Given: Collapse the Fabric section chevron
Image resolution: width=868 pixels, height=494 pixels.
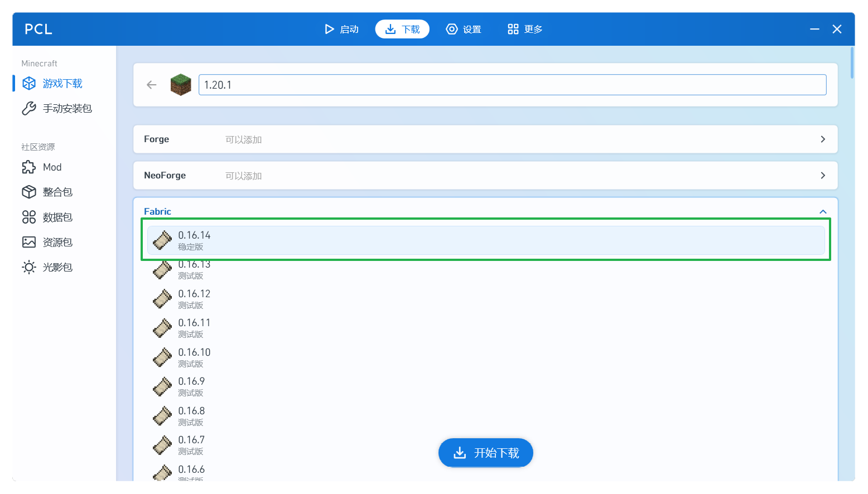Looking at the screenshot, I should 823,211.
